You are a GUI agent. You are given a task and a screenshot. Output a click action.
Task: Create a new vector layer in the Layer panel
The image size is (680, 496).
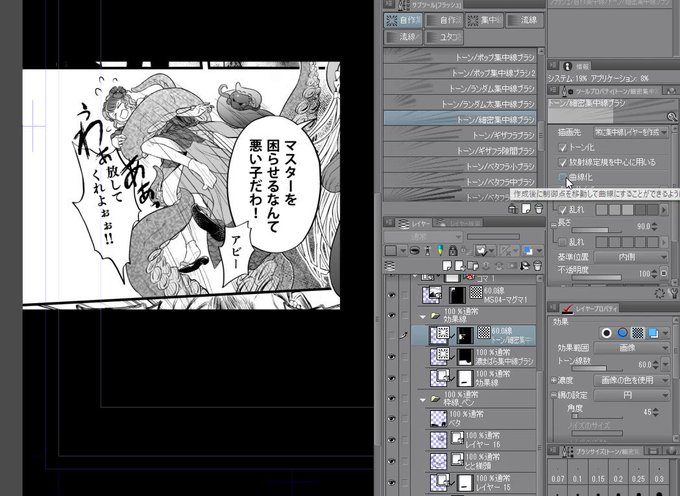click(459, 265)
